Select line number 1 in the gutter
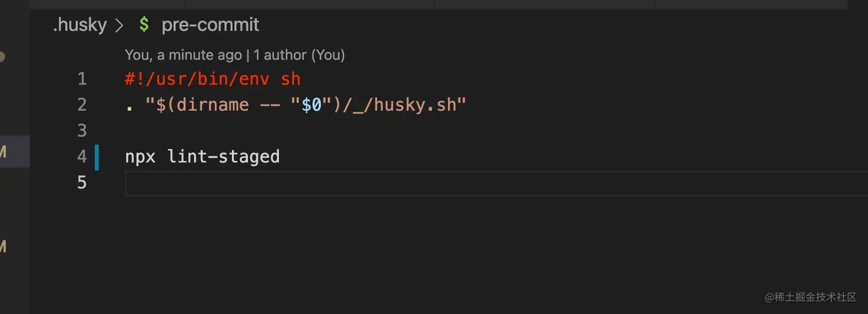This screenshot has height=314, width=868. coord(82,79)
